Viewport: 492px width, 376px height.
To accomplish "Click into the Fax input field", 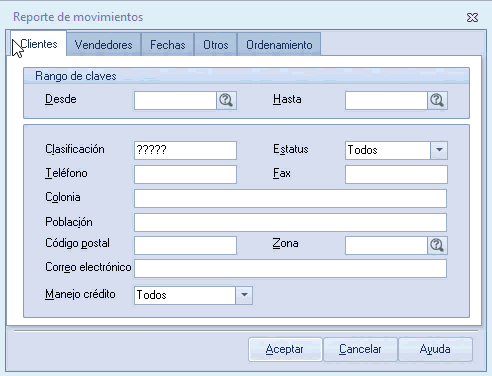I will tap(396, 174).
